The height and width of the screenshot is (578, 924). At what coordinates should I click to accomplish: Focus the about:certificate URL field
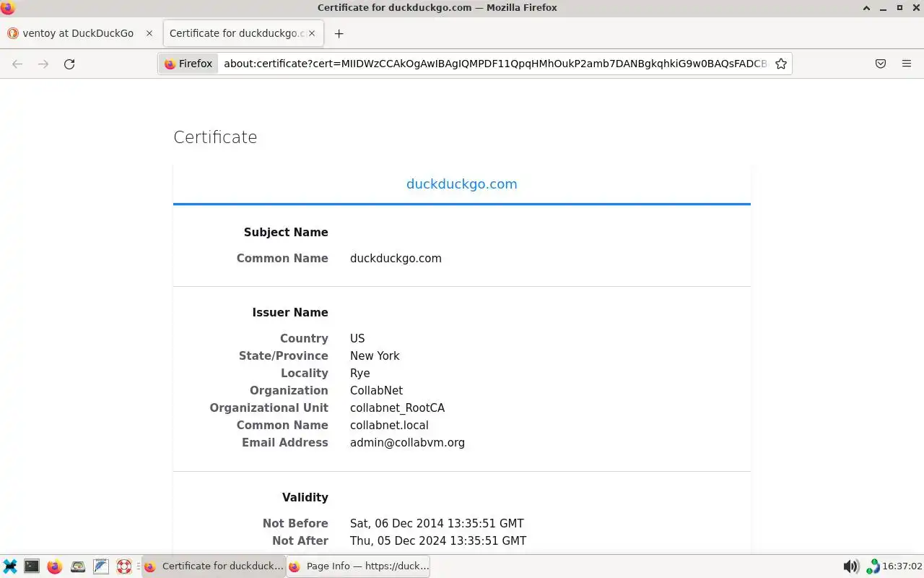[494, 64]
